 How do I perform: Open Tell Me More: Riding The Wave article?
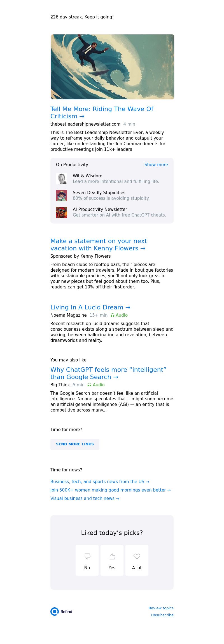click(x=102, y=112)
